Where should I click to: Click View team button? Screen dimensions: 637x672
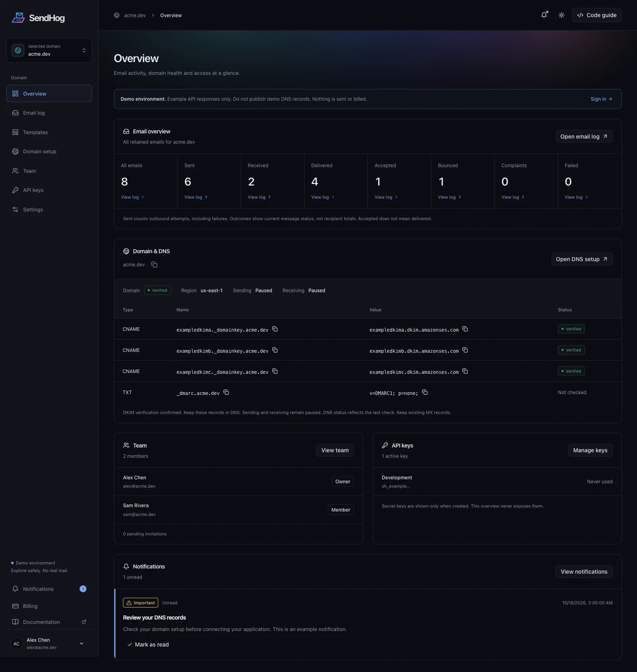point(335,450)
